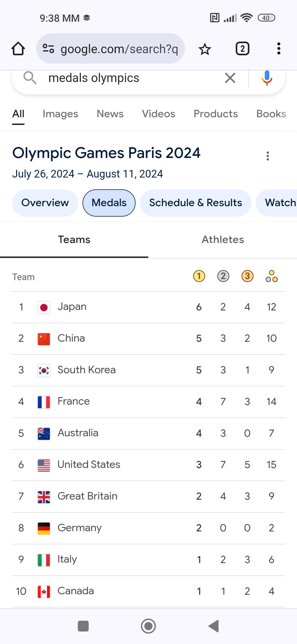Screen dimensions: 297x644
Task: Switch to the Images search tab
Action: [61, 114]
